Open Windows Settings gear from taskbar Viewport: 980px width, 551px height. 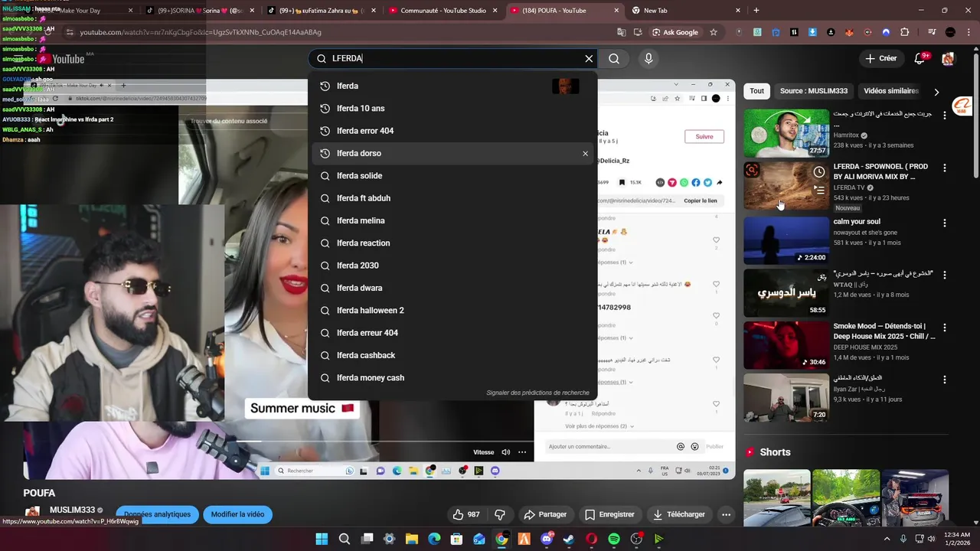[x=389, y=539]
